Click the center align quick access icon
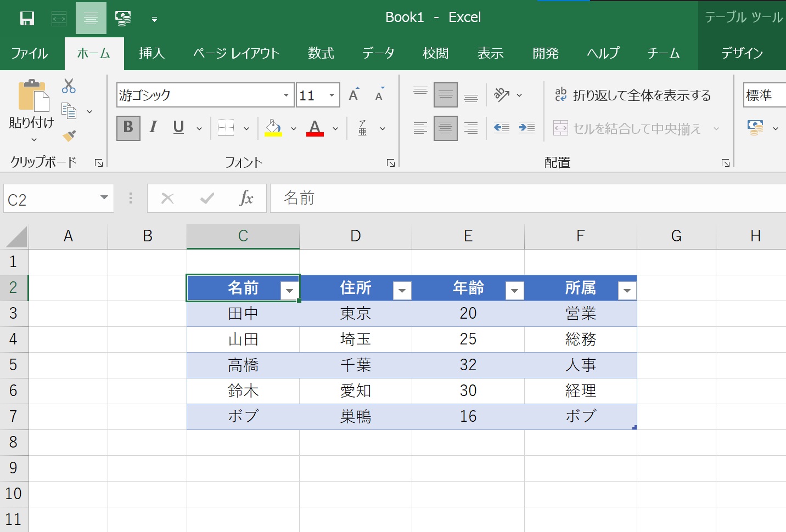Screen dimensions: 786x532 (91, 18)
